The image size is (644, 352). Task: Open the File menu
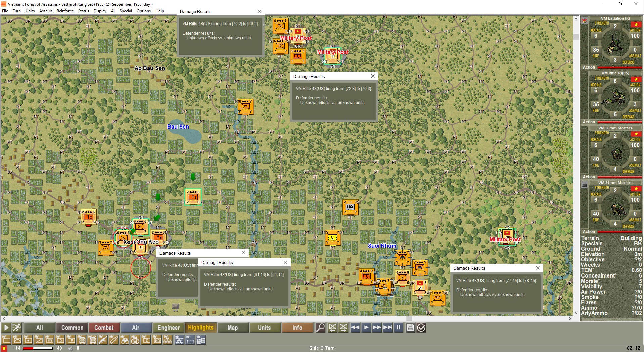(x=5, y=11)
